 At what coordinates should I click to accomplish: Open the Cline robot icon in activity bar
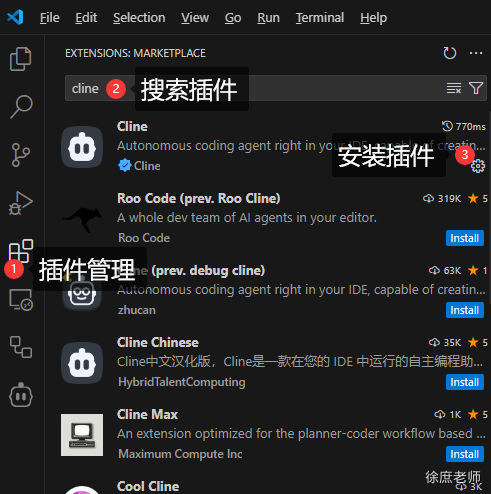pos(21,395)
